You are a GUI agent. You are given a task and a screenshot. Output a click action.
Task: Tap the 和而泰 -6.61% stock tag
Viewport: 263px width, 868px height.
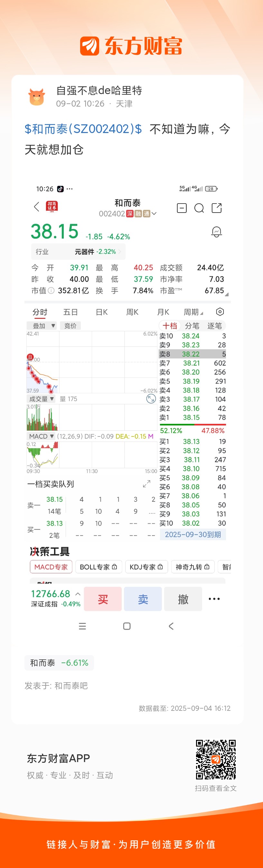[x=59, y=663]
